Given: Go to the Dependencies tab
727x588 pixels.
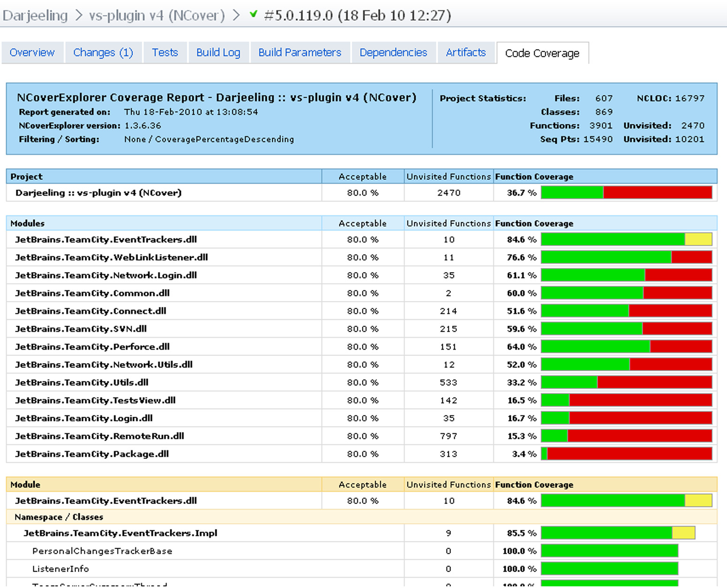Looking at the screenshot, I should pos(393,53).
